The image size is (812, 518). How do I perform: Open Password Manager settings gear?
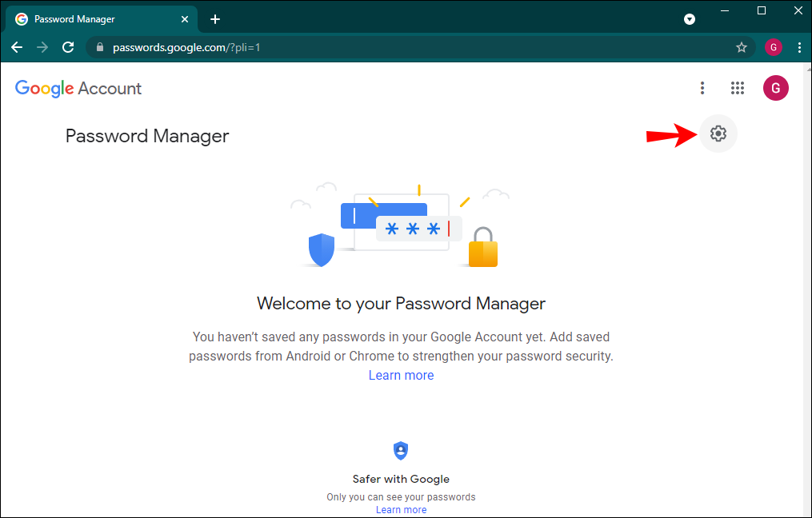pyautogui.click(x=718, y=133)
